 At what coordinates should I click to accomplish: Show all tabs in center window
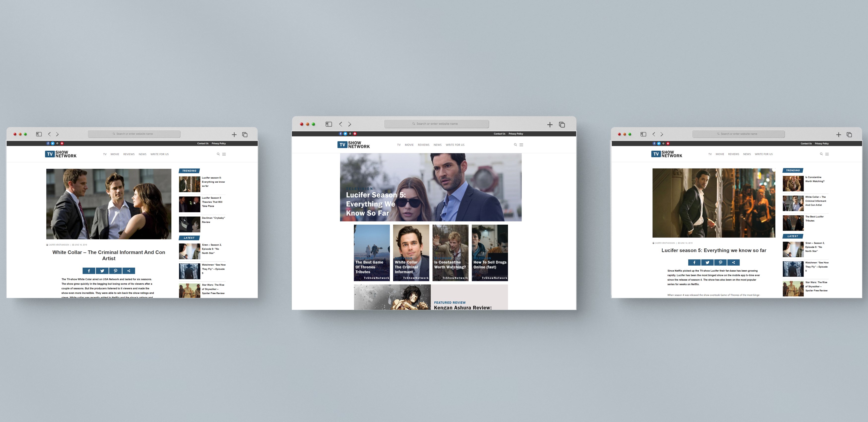pos(562,125)
